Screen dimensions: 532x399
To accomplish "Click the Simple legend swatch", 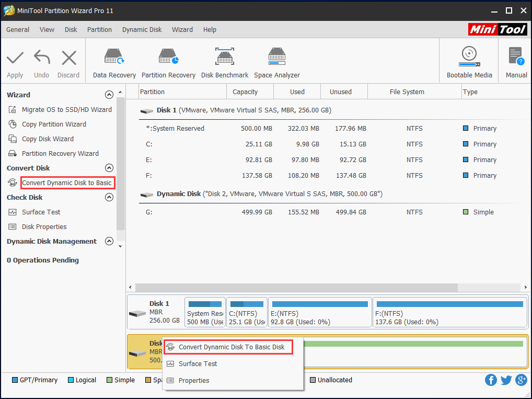I will coord(109,380).
